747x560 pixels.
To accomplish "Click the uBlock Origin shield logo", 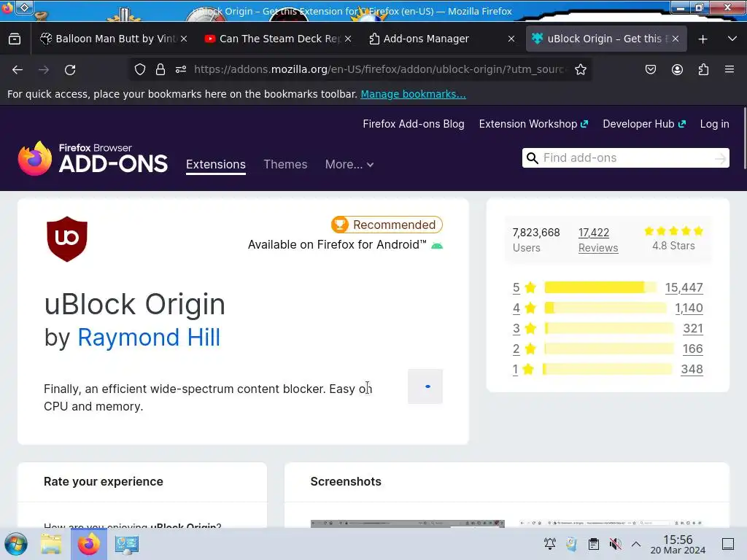I will [67, 239].
